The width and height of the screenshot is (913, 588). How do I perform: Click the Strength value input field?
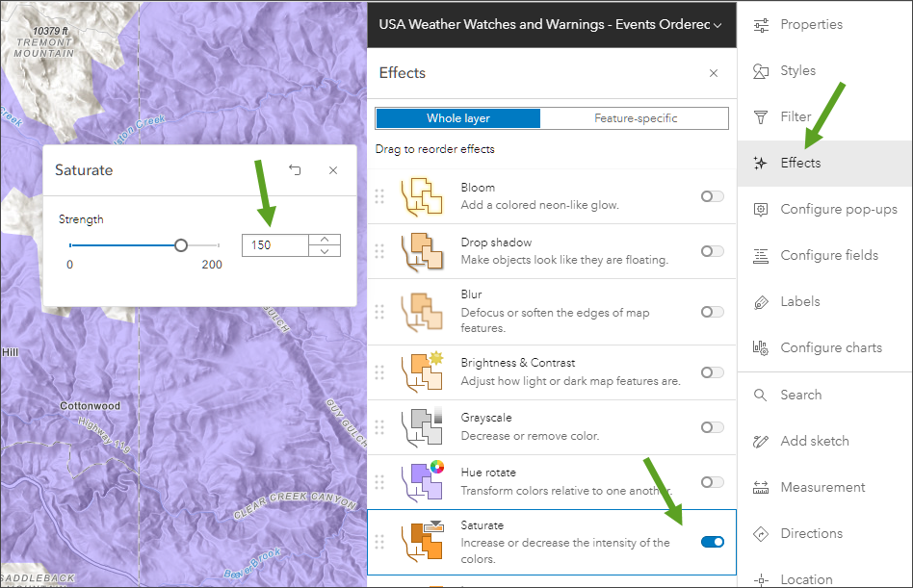(x=274, y=245)
